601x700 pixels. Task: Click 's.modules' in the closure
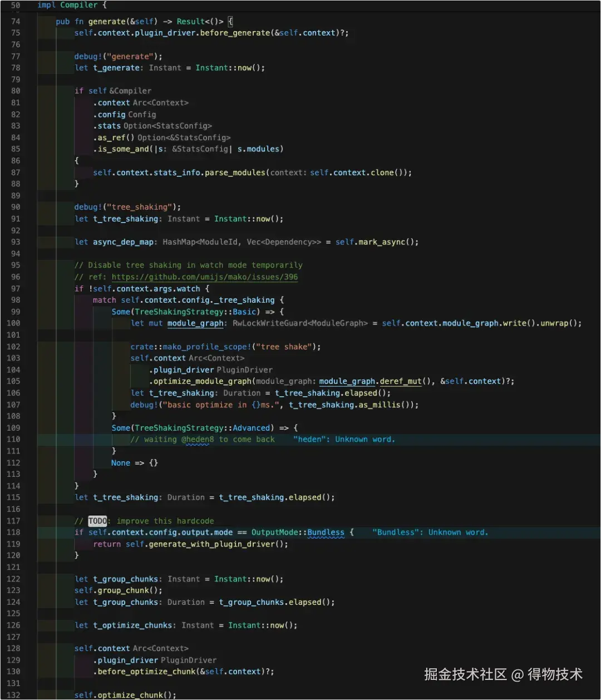pyautogui.click(x=258, y=149)
